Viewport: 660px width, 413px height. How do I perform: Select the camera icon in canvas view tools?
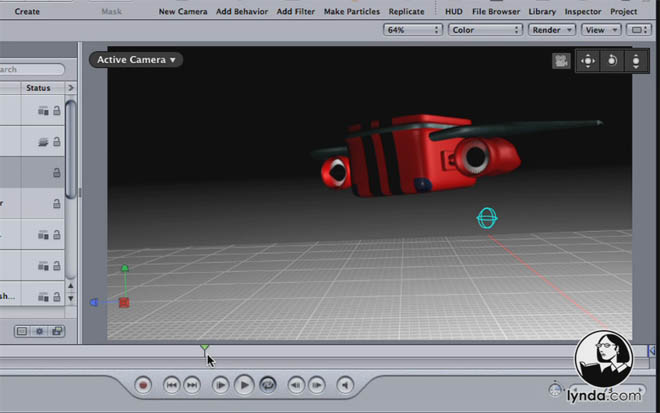(561, 61)
